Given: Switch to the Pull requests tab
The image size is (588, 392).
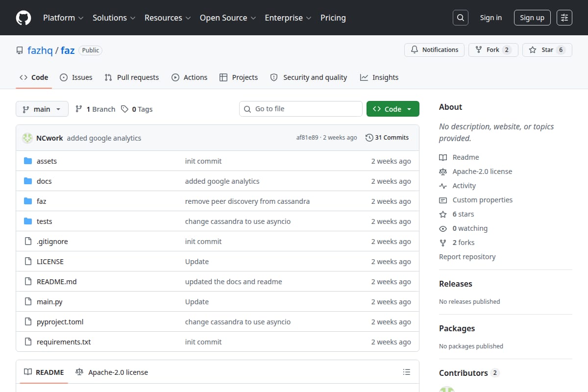Looking at the screenshot, I should point(131,77).
